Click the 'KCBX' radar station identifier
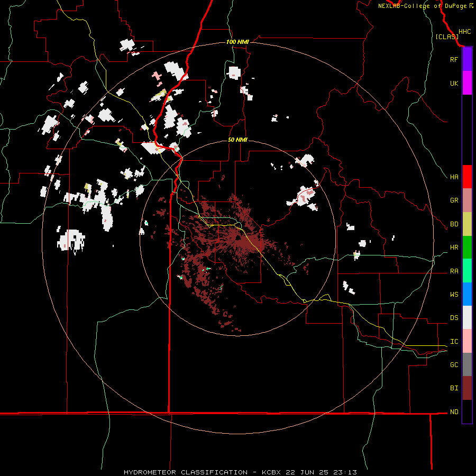476x476 pixels. (x=272, y=472)
